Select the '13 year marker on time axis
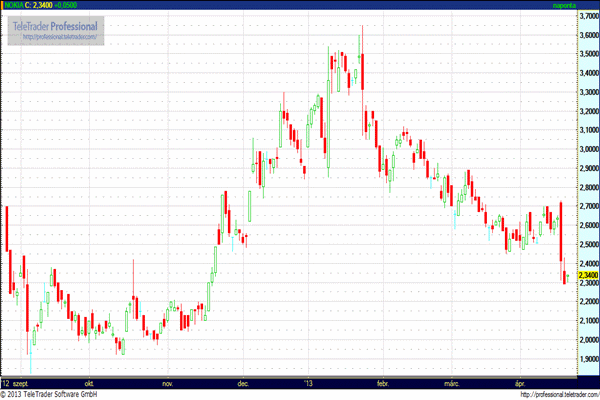This screenshot has height=400, width=600. click(309, 383)
